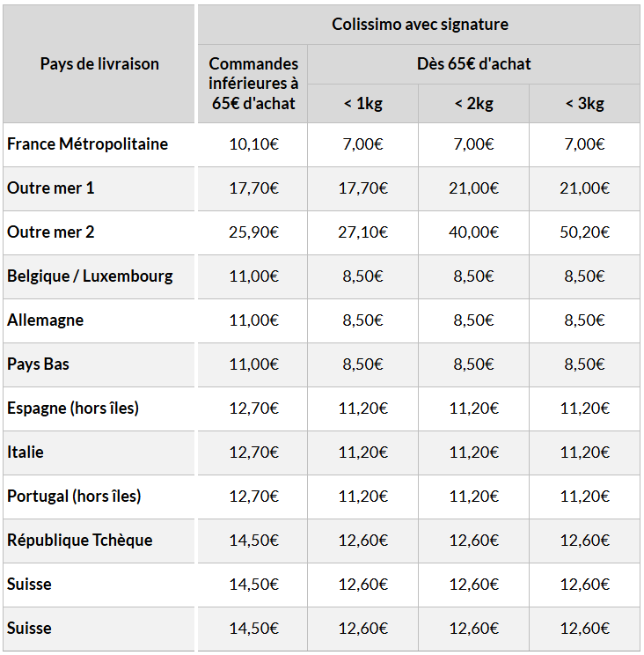Select the 'Belgique / Luxembourg' row label

(x=90, y=276)
